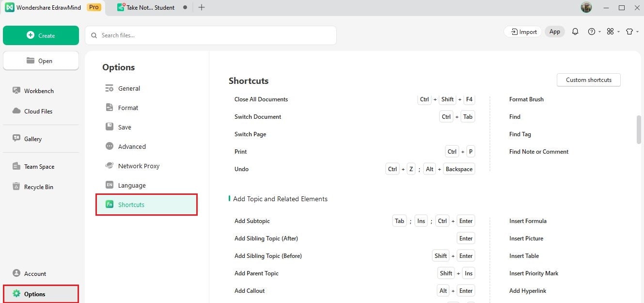
Task: Click the App button
Action: [x=555, y=32]
